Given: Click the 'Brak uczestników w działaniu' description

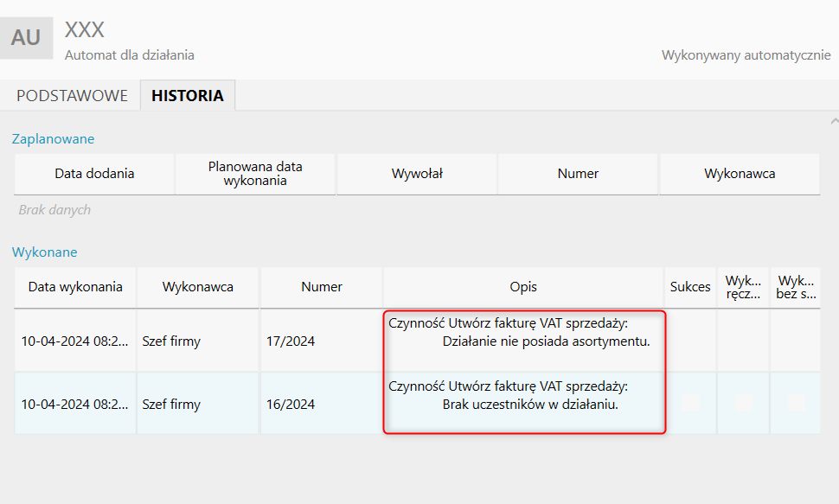Looking at the screenshot, I should [x=530, y=404].
